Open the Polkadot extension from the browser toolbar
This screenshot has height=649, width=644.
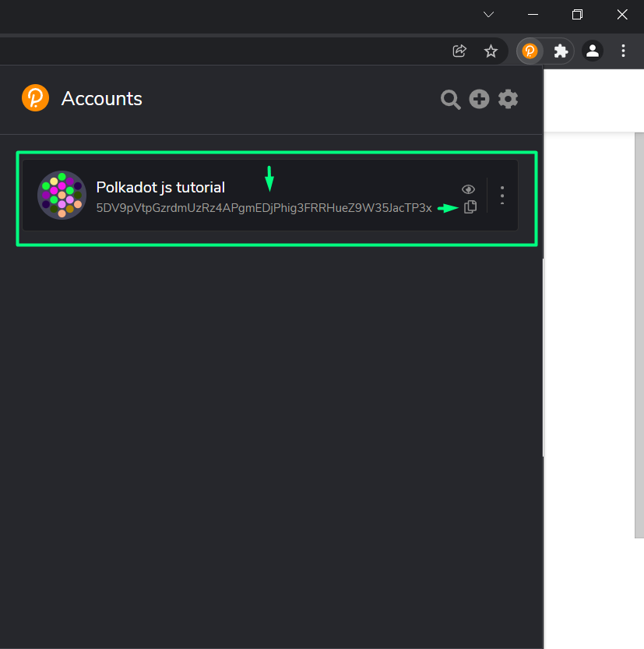click(x=530, y=51)
